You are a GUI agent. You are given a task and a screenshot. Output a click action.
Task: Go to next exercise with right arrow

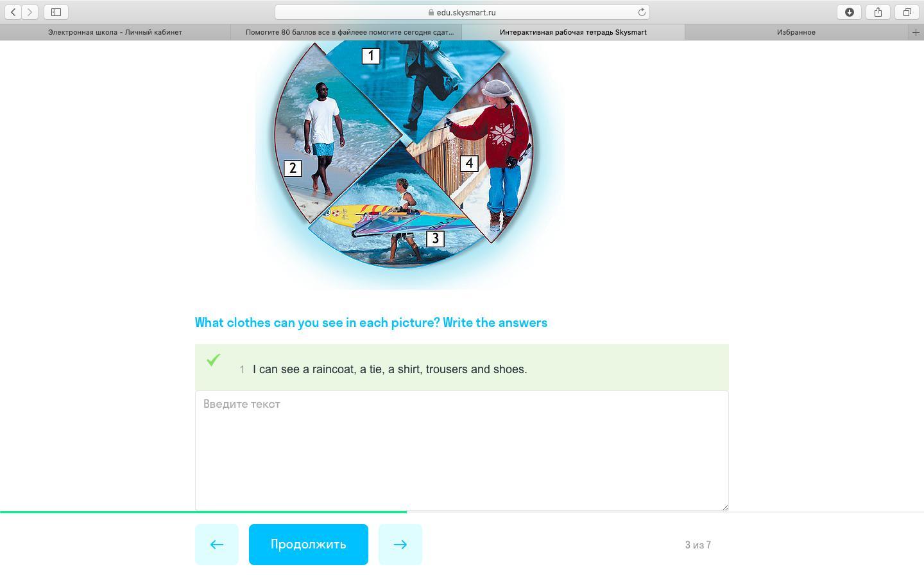tap(400, 545)
